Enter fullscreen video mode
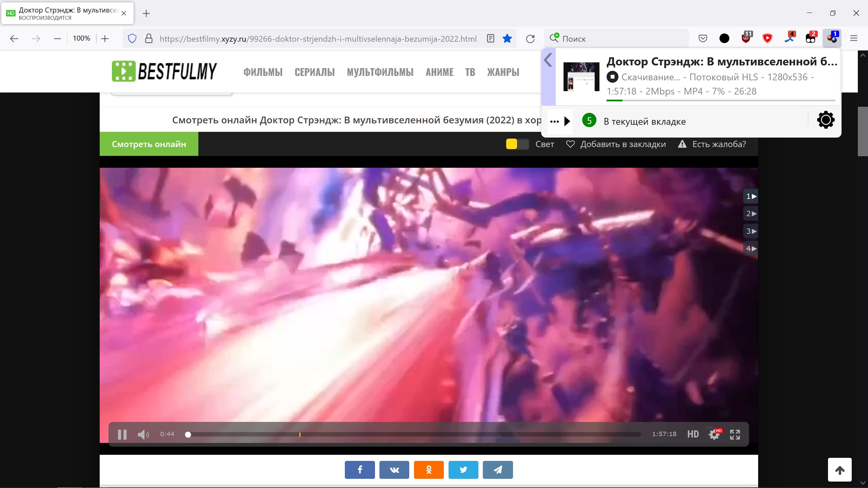 pos(735,434)
